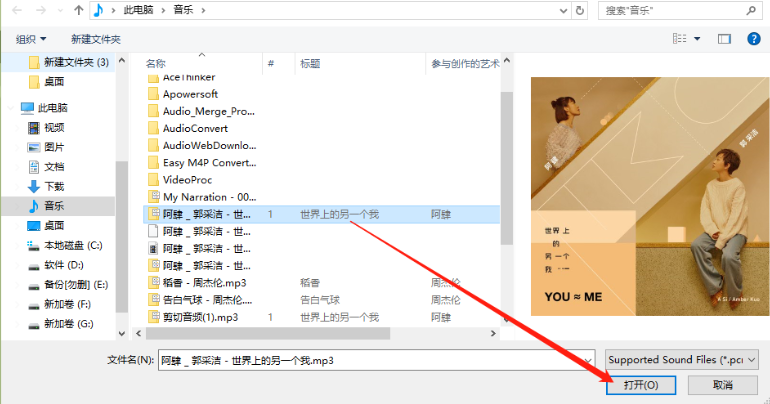Open view options dropdown arrow
The image size is (770, 404).
[x=697, y=39]
